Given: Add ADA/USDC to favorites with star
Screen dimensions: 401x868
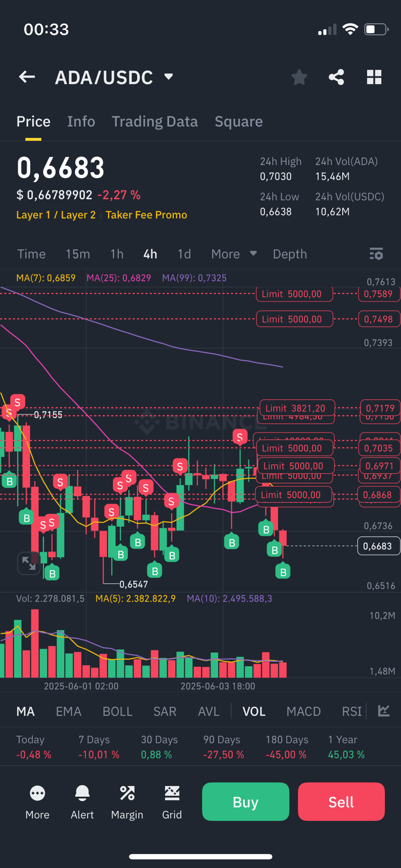Looking at the screenshot, I should coord(299,77).
